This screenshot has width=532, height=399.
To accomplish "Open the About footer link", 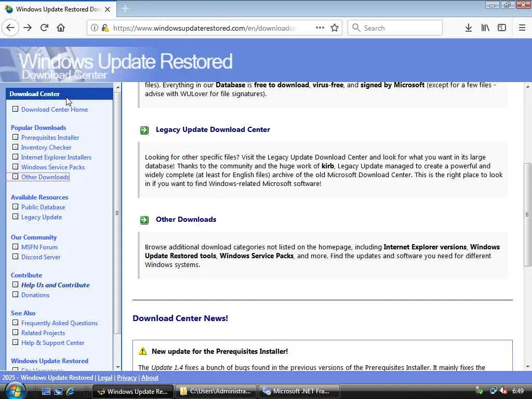I will tap(150, 378).
